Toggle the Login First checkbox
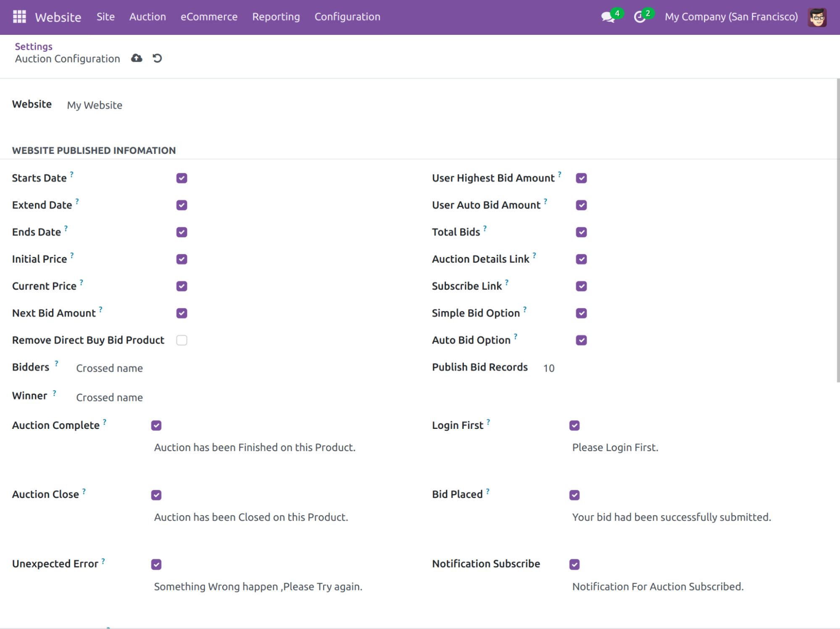Image resolution: width=840 pixels, height=629 pixels. coord(574,425)
